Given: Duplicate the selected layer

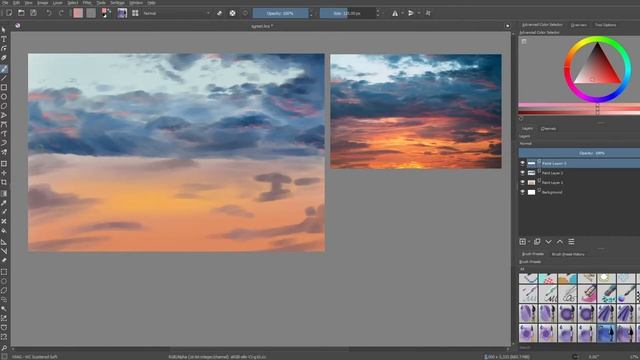Looking at the screenshot, I should [x=537, y=242].
